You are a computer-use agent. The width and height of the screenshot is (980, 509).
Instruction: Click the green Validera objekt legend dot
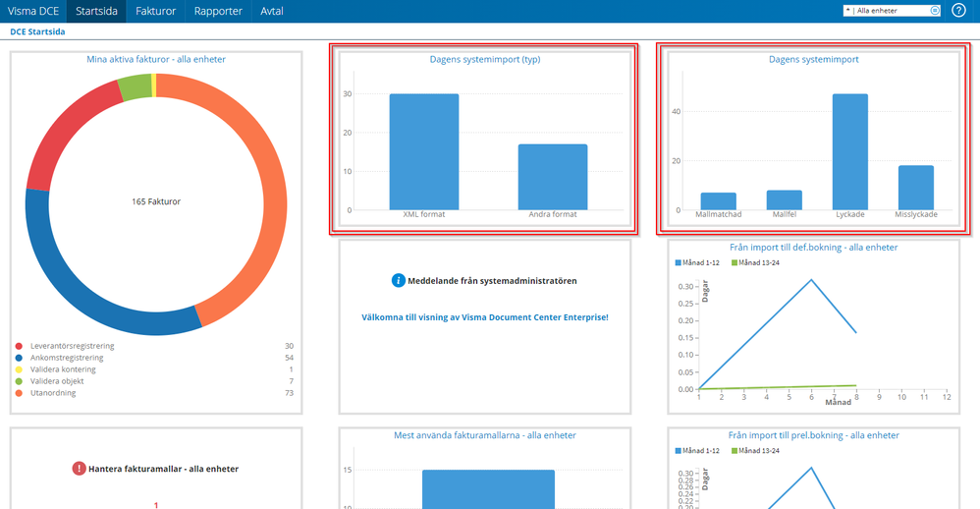(19, 381)
